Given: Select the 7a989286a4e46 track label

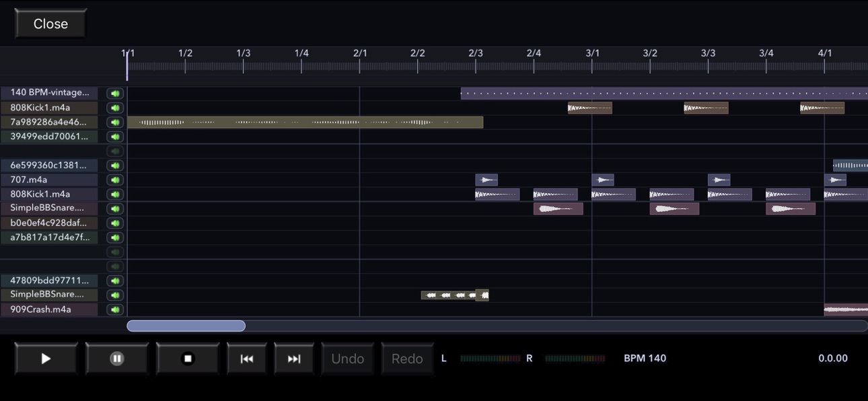Looking at the screenshot, I should pyautogui.click(x=49, y=122).
